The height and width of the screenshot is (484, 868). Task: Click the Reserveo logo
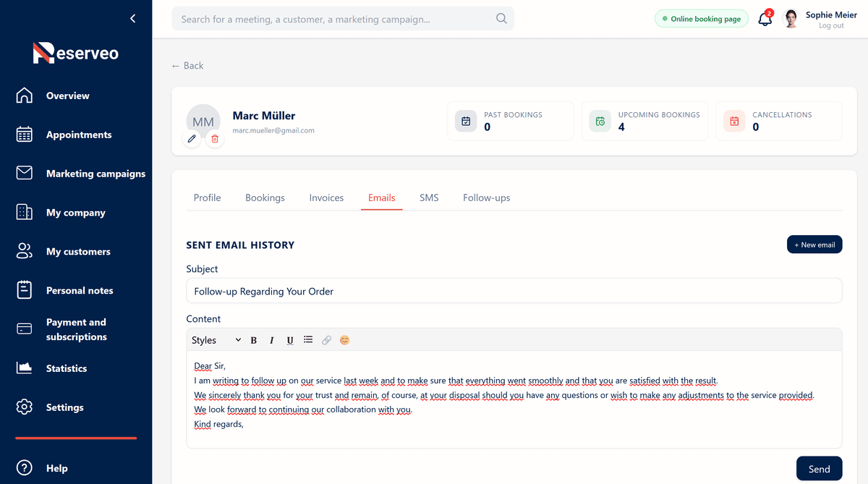point(76,53)
